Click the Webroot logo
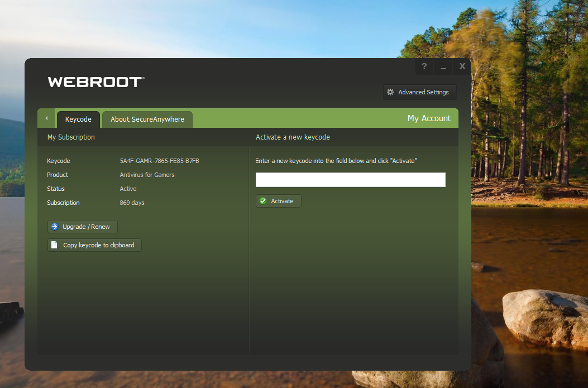Image resolution: width=588 pixels, height=388 pixels. (96, 82)
